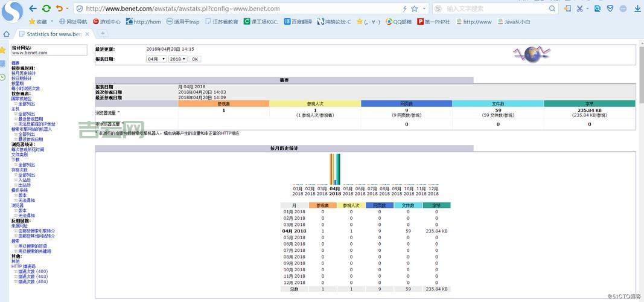Expand the 2018 year dropdown
The height and width of the screenshot is (302, 644).
coord(177,59)
